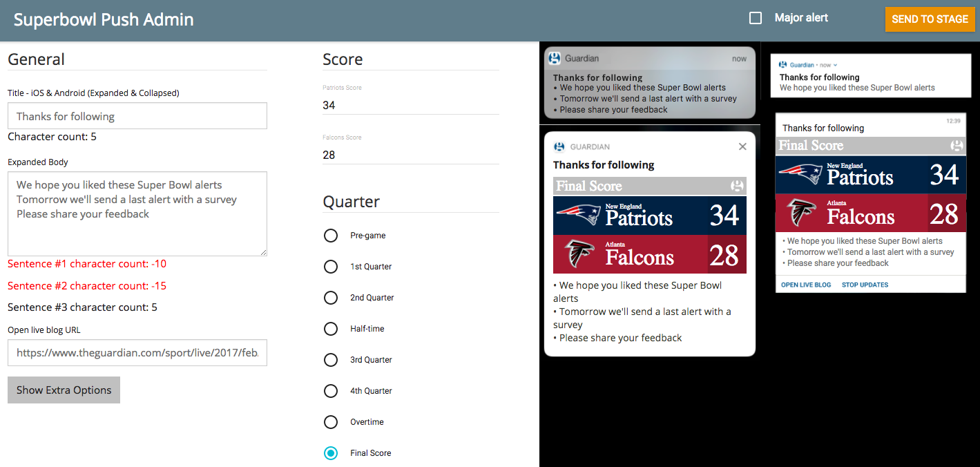
Task: Click the Show Extra Options button
Action: (64, 390)
